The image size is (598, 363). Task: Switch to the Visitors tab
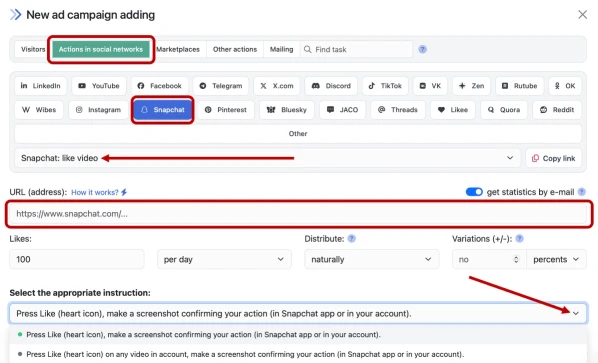coord(33,49)
